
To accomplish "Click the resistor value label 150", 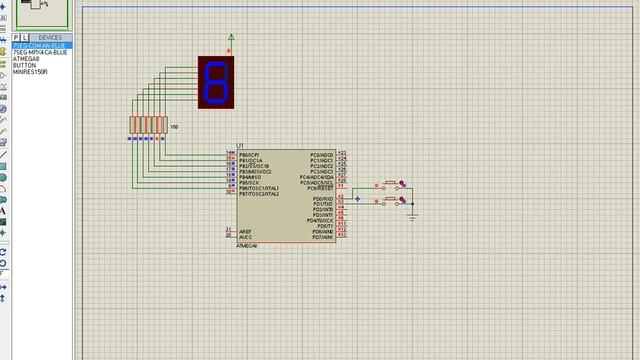I will click(174, 127).
